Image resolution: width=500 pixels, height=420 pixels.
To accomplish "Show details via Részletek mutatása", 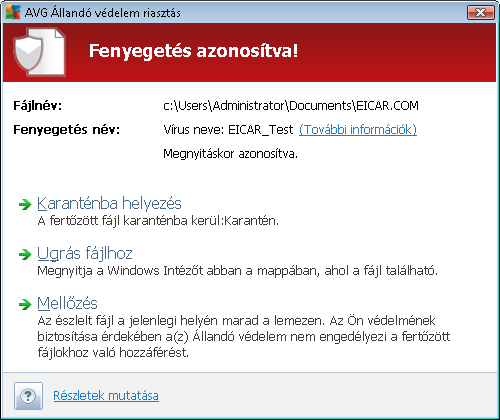I will (x=106, y=396).
